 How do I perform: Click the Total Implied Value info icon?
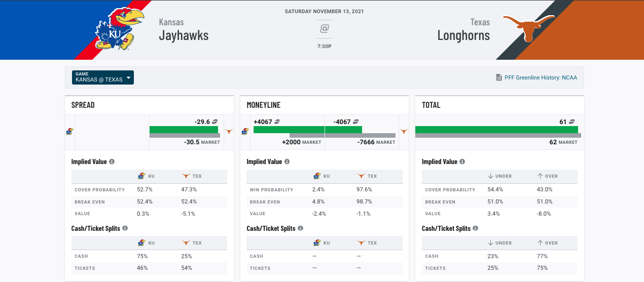pos(462,162)
